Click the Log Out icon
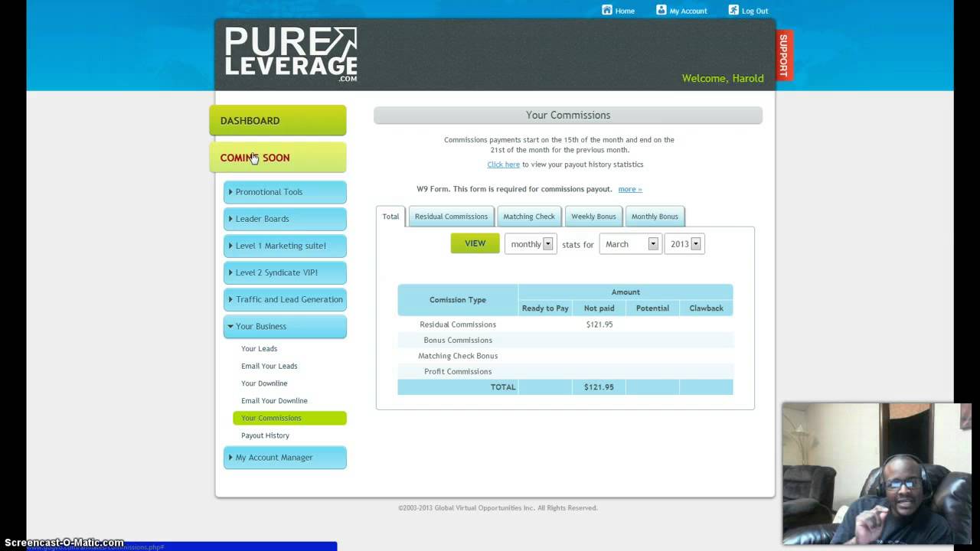This screenshot has height=551, width=980. (x=733, y=10)
